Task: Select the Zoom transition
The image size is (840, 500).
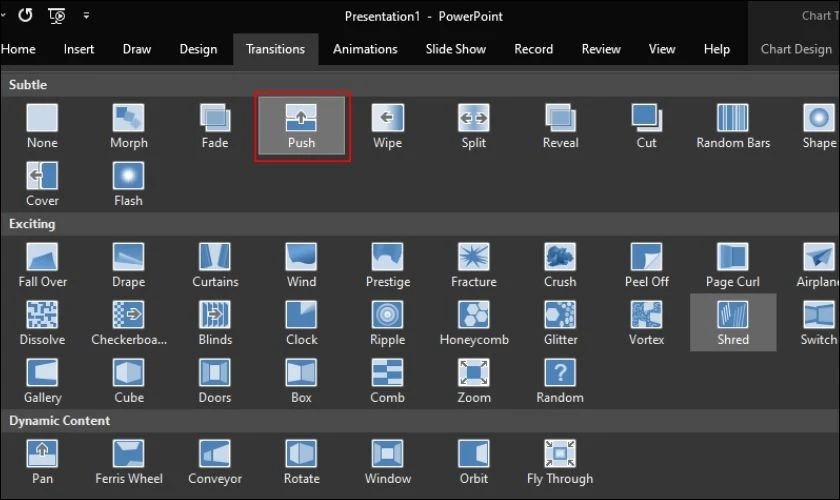Action: (x=474, y=380)
